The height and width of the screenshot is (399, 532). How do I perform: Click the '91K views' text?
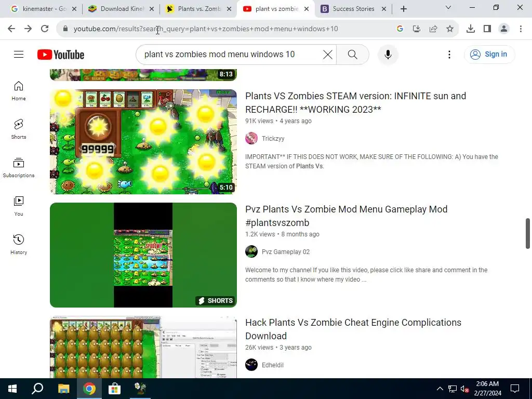(x=259, y=121)
